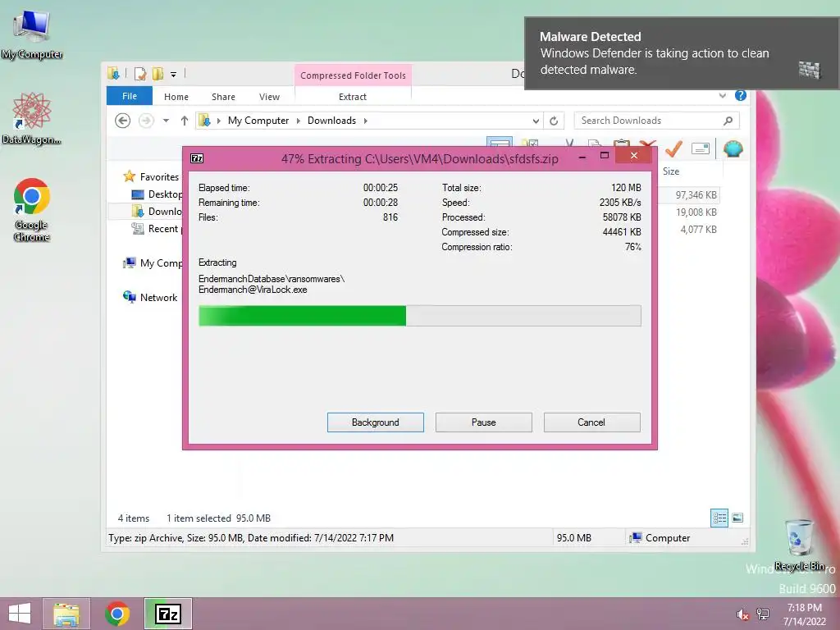This screenshot has height=630, width=840.
Task: Open the Windows Start button
Action: (x=20, y=614)
